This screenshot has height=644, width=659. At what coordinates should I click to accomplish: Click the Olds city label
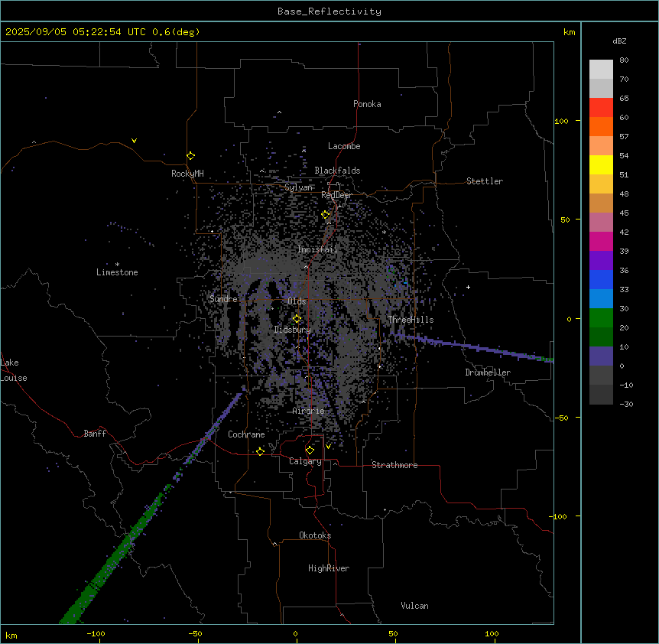(x=297, y=301)
